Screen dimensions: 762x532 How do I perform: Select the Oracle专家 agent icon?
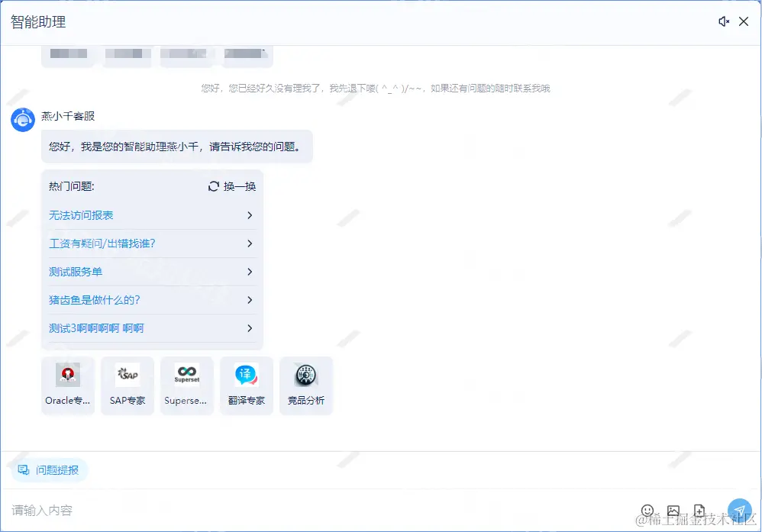pyautogui.click(x=67, y=385)
